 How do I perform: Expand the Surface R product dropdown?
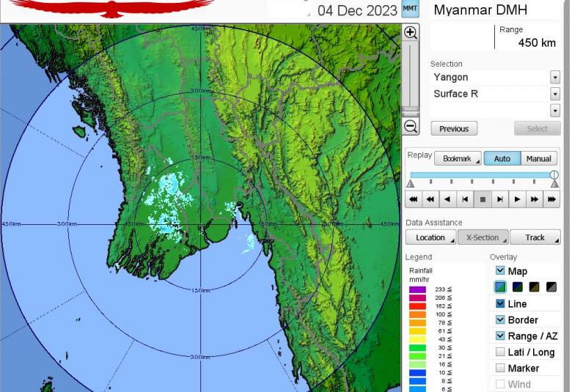(554, 94)
